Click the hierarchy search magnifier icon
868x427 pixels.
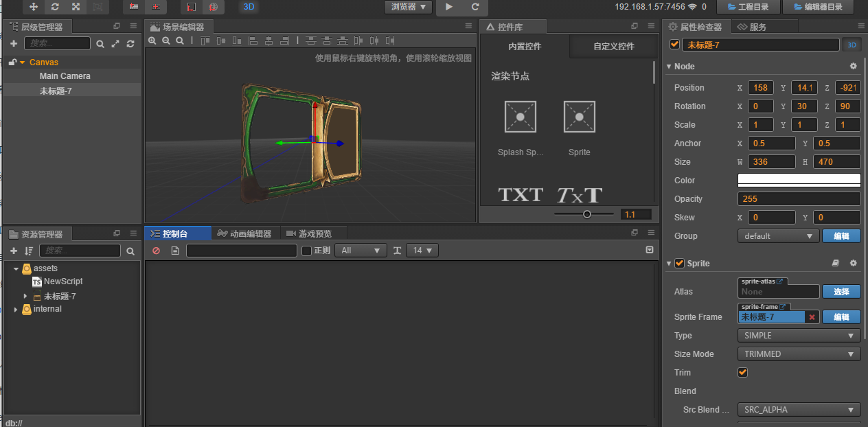pos(100,43)
